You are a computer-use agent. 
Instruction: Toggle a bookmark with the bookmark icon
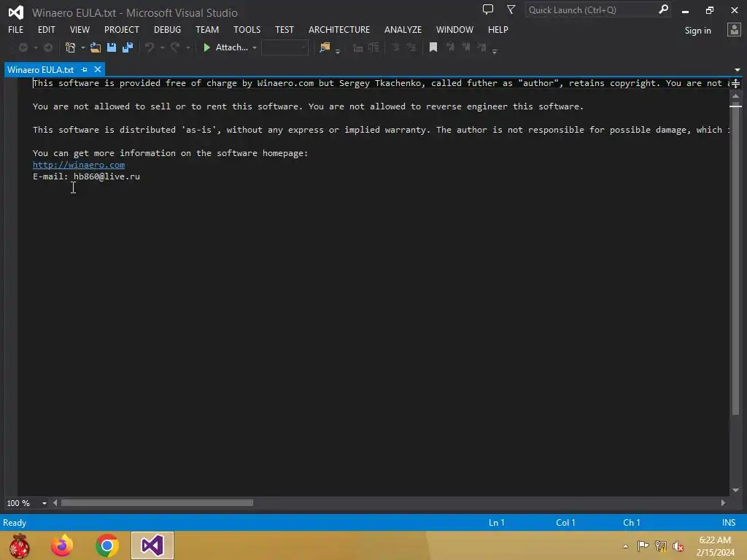point(433,47)
